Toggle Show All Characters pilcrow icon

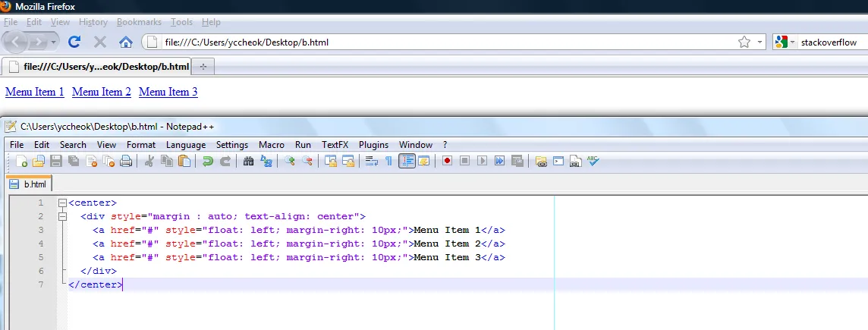coord(388,161)
